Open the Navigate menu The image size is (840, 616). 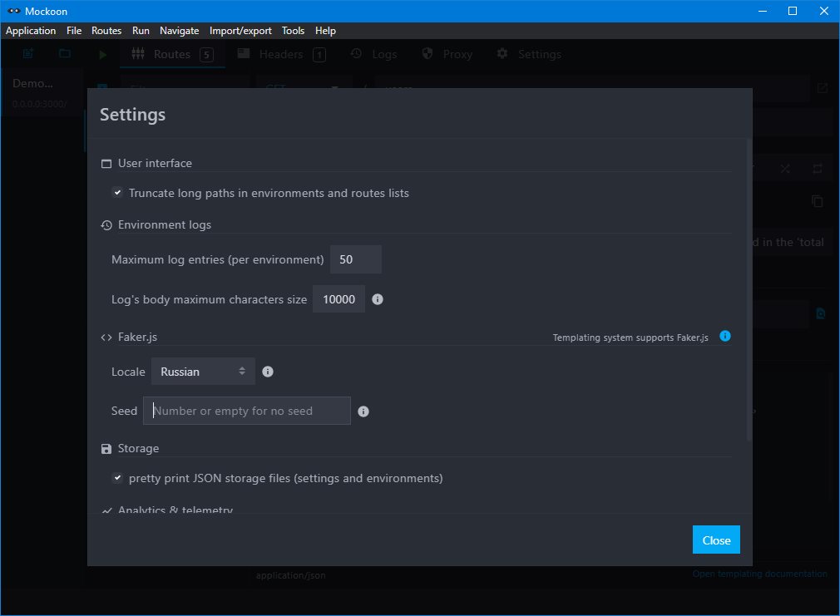[x=179, y=31]
